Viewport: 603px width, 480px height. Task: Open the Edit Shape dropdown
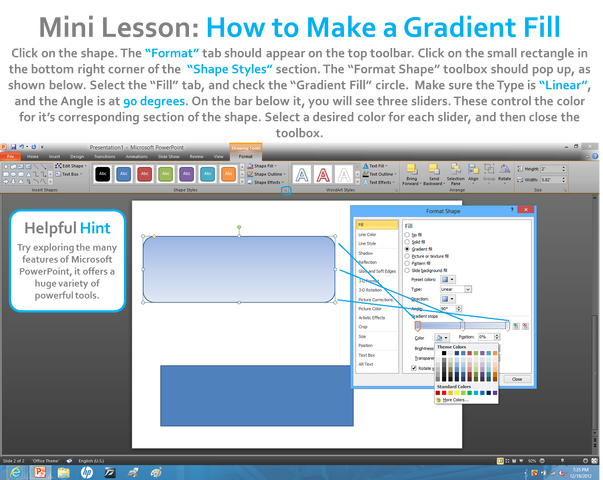tap(71, 166)
